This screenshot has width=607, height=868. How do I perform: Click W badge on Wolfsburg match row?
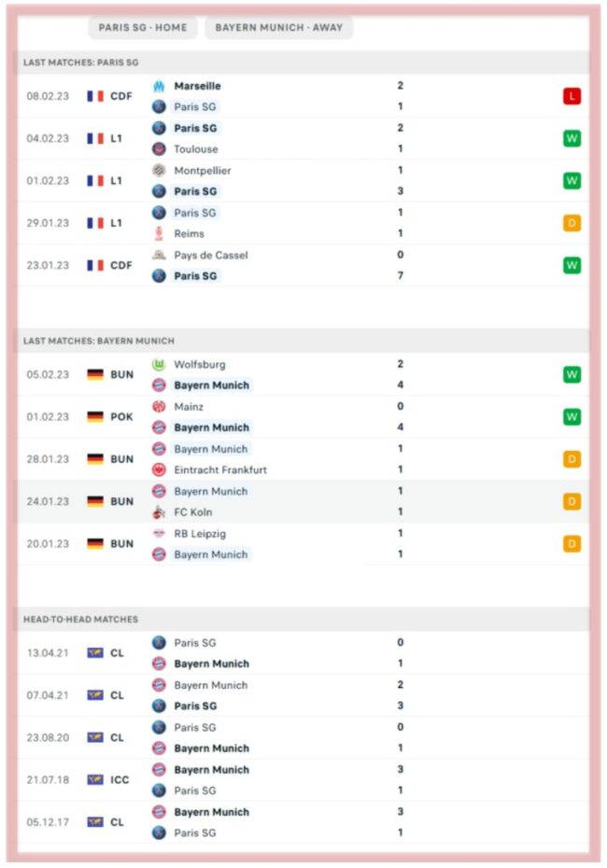572,375
